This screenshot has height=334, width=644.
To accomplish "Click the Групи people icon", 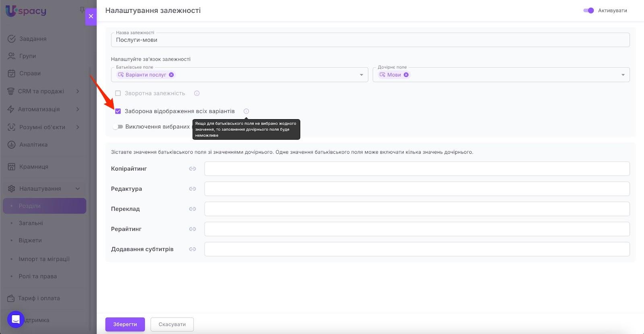I will tap(12, 56).
